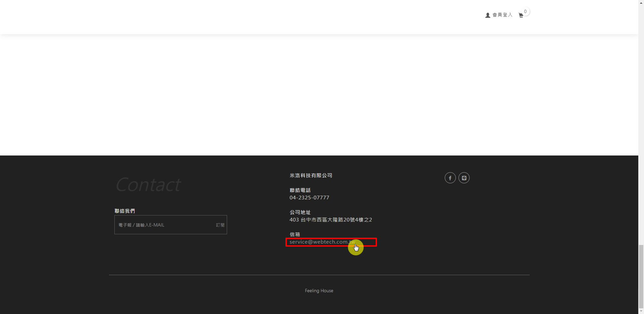The width and height of the screenshot is (644, 314).
Task: Open the Facebook social icon
Action: coord(450,178)
